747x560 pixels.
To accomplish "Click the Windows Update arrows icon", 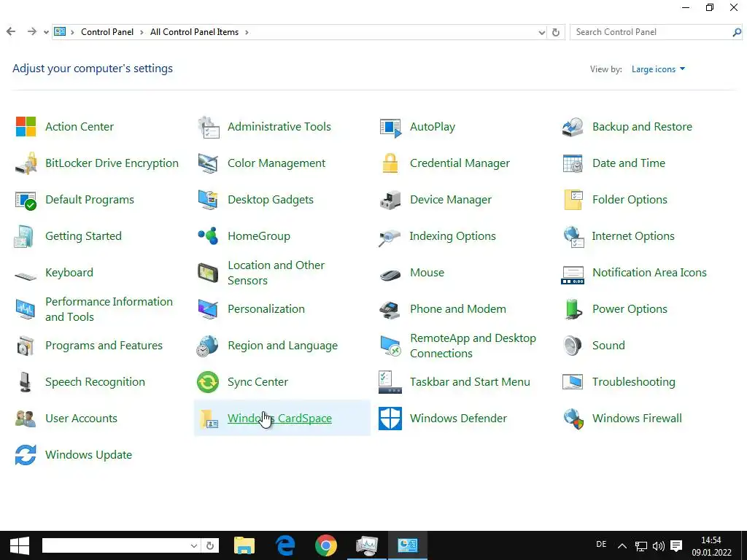I will [x=26, y=455].
